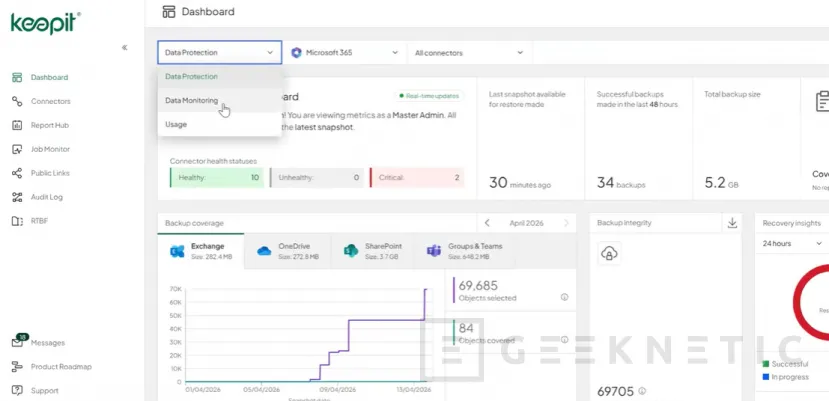Open the RTBF sidebar item
Screen dimensions: 829x401
click(30, 221)
